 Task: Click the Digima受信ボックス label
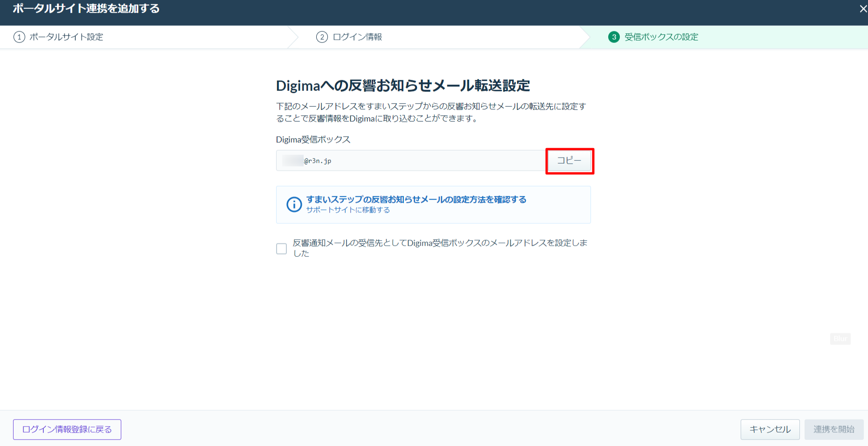(x=313, y=139)
